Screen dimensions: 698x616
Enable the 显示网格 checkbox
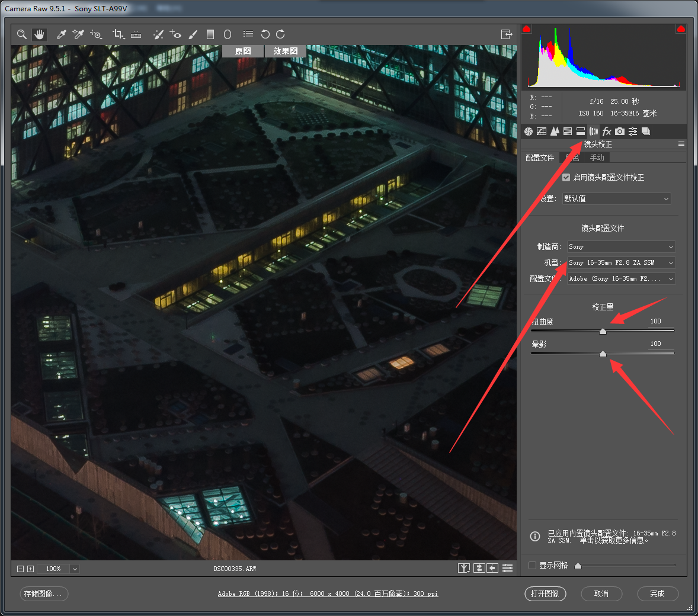click(x=532, y=565)
